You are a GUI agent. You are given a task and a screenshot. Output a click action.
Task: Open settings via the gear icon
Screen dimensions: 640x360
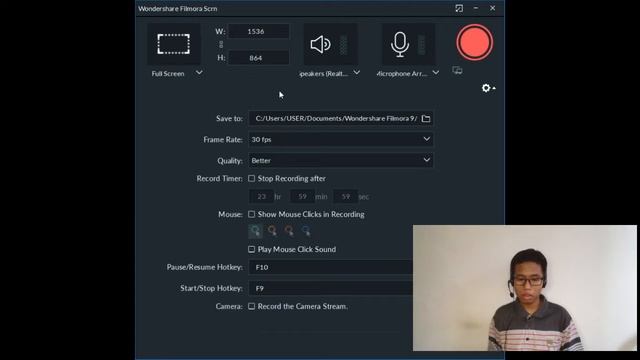(x=486, y=88)
